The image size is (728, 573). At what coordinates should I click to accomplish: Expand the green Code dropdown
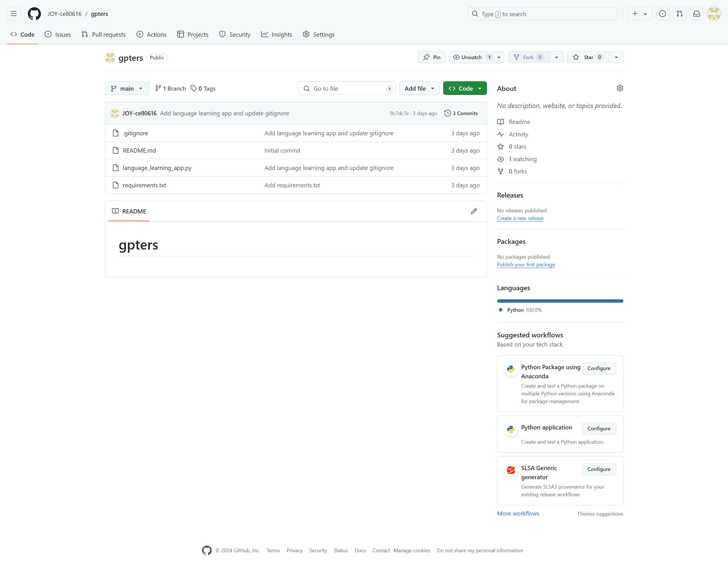coord(465,89)
